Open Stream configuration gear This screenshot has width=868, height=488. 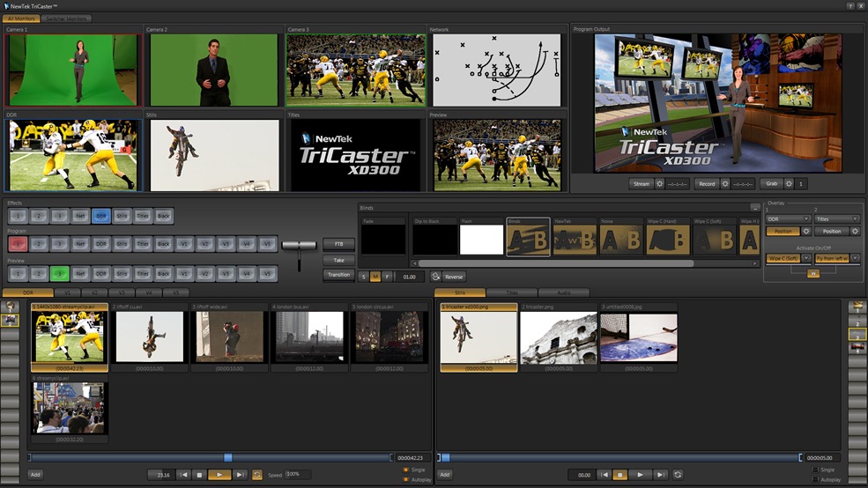click(x=659, y=184)
